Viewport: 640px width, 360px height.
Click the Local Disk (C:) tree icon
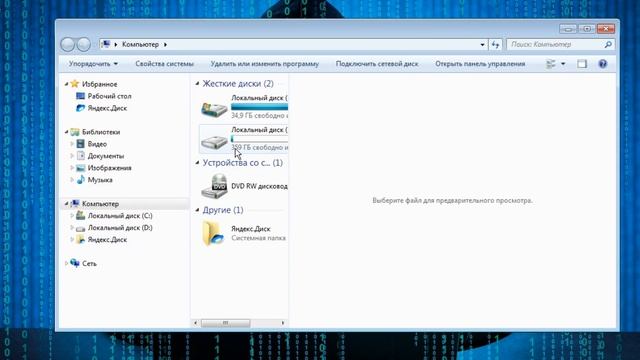[x=80, y=216]
